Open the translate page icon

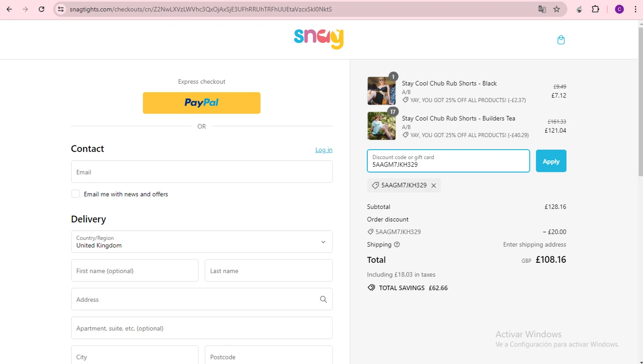click(x=542, y=9)
